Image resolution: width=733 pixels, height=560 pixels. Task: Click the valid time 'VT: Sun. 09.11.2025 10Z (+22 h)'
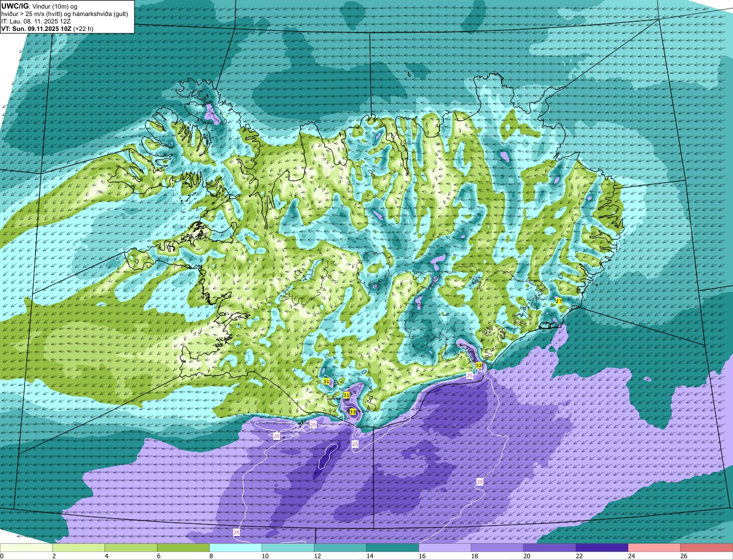coord(48,28)
